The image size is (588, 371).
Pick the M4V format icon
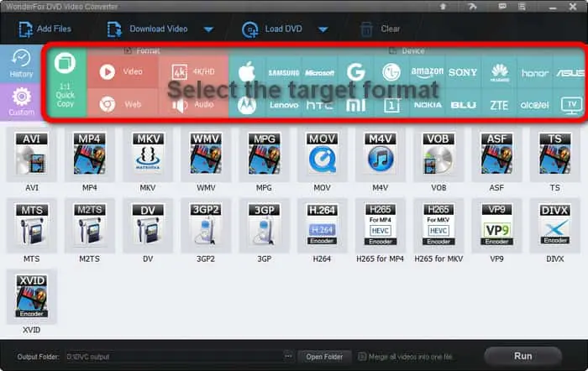pos(381,154)
